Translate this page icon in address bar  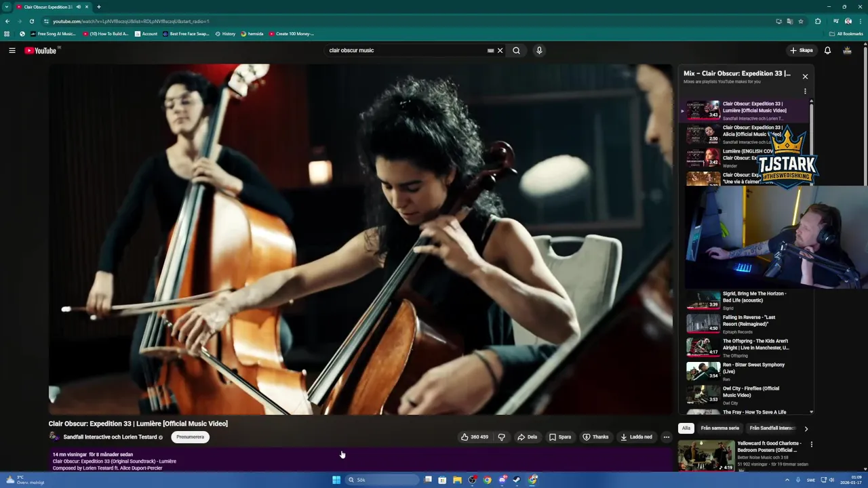click(x=789, y=21)
